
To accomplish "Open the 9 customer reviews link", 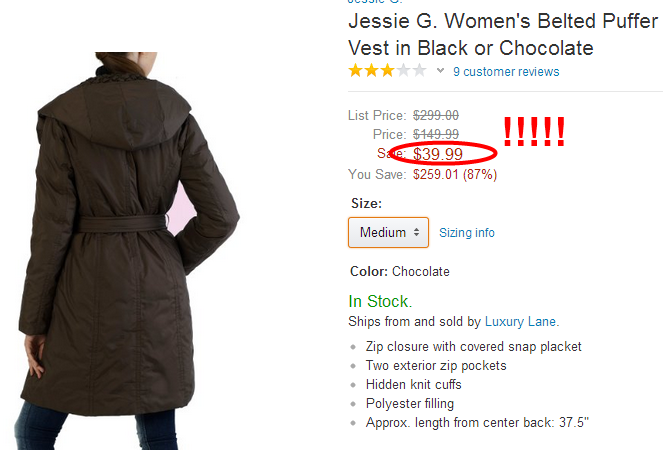I will tap(506, 71).
